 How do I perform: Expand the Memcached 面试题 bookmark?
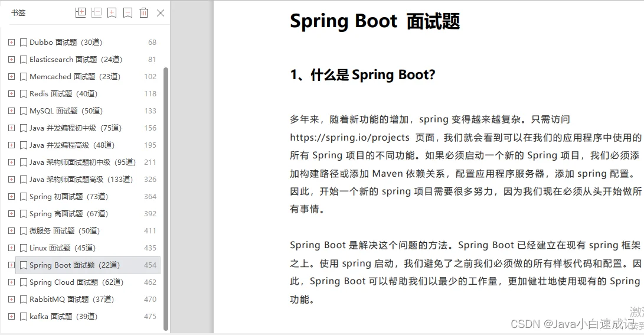pos(11,76)
